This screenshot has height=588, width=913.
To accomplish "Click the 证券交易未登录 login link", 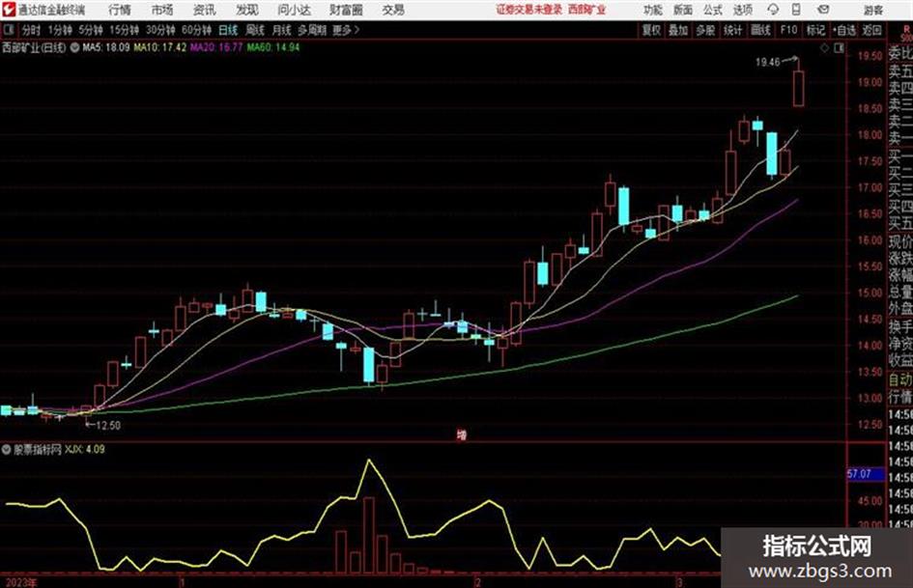I will coord(529,10).
